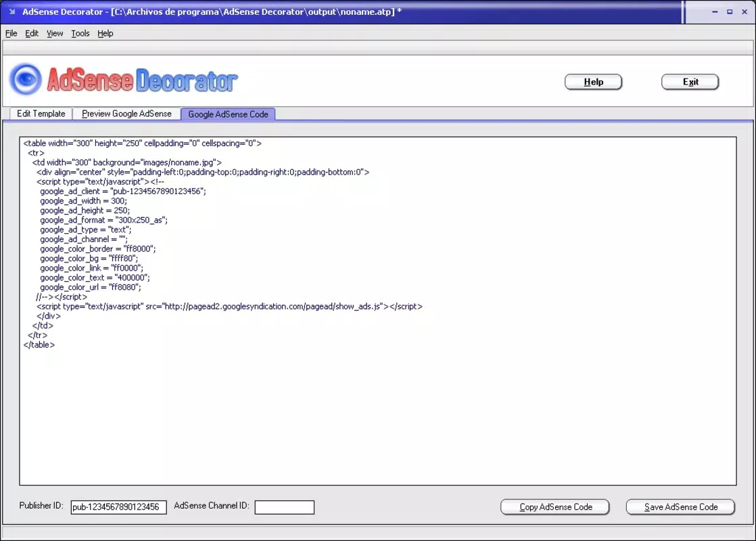Open the Edit menu

click(32, 33)
